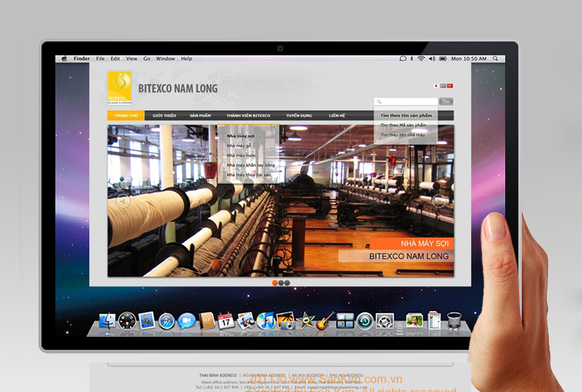Open TUYỂN DỤNG nav item
The height and width of the screenshot is (392, 582).
pos(299,115)
